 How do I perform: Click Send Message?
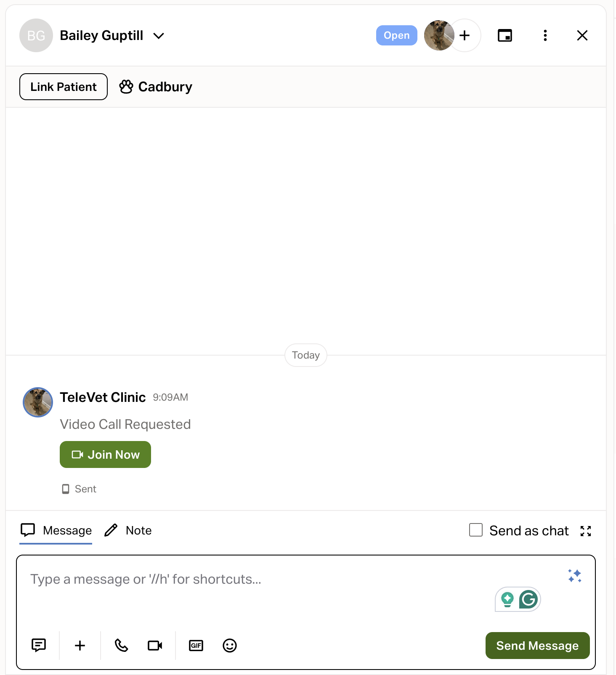point(537,646)
